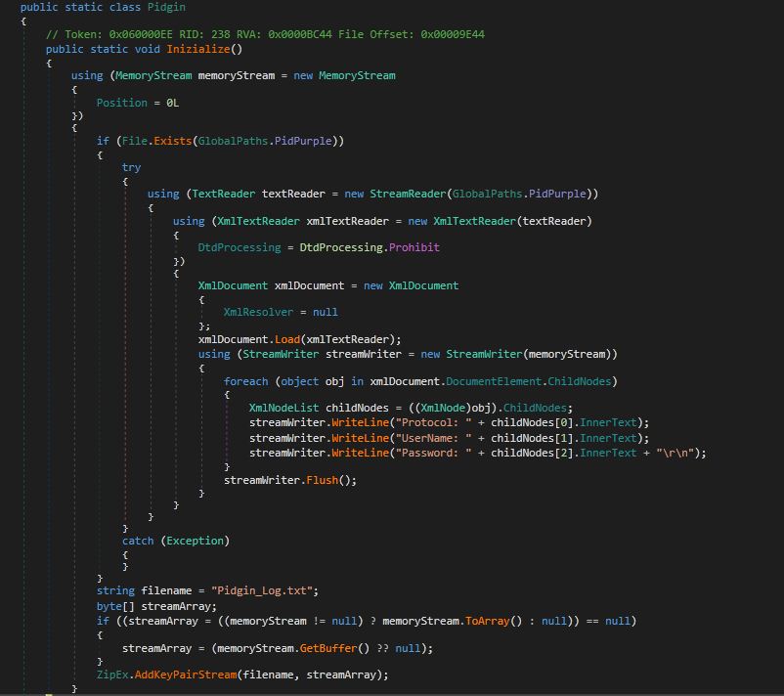The width and height of the screenshot is (784, 696).
Task: Select the "Protocol: " string literal
Action: point(433,423)
